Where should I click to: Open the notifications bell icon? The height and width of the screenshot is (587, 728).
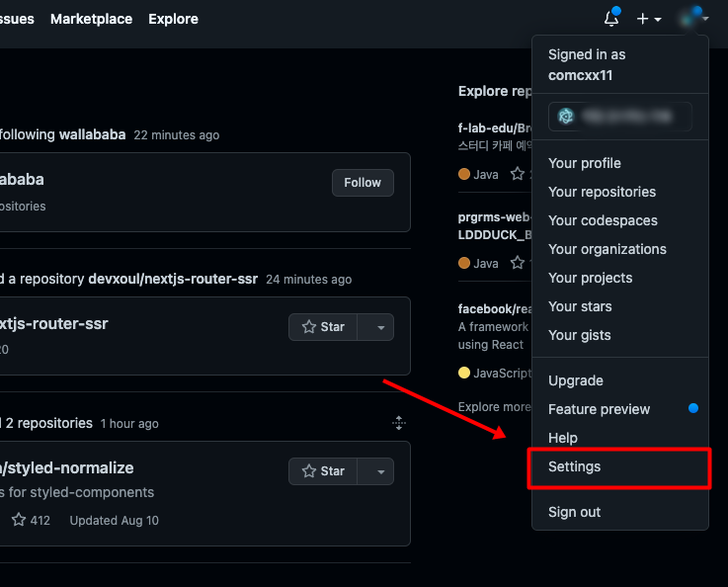coord(611,19)
